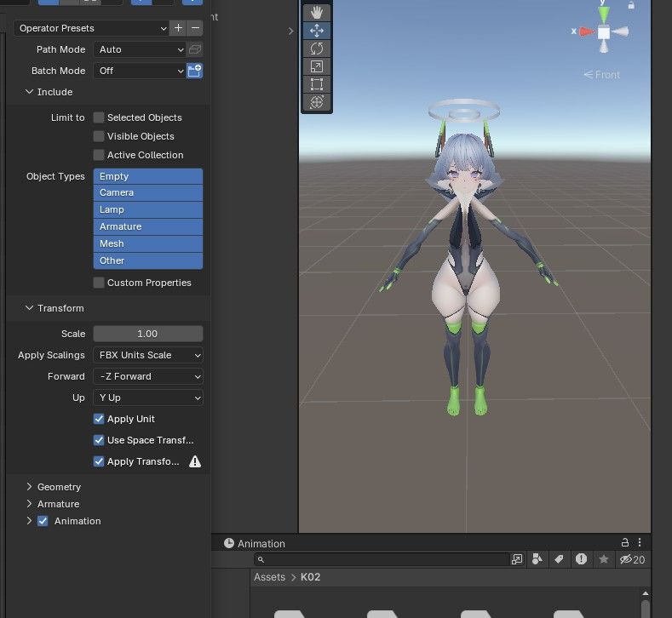Select the Hand (view) tool
The width and height of the screenshot is (672, 618).
pos(317,13)
